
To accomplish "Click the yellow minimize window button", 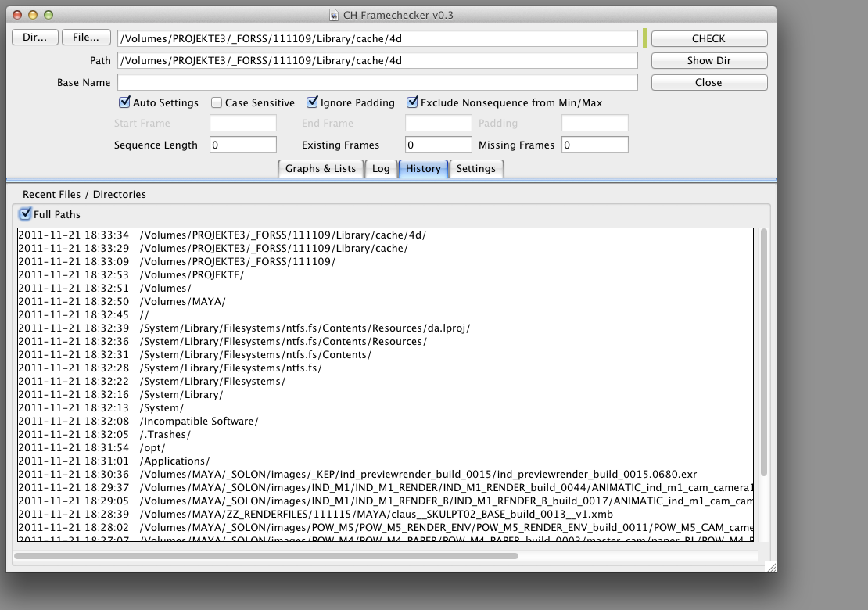I will pyautogui.click(x=33, y=15).
